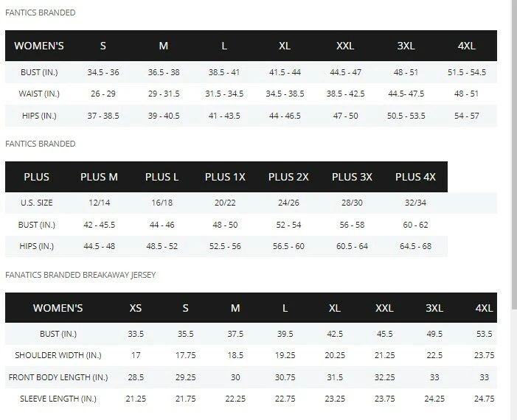Click the FANATICS BRANDED BREAKAWAY JERSEY heading
The image size is (517, 420).
[x=80, y=275]
